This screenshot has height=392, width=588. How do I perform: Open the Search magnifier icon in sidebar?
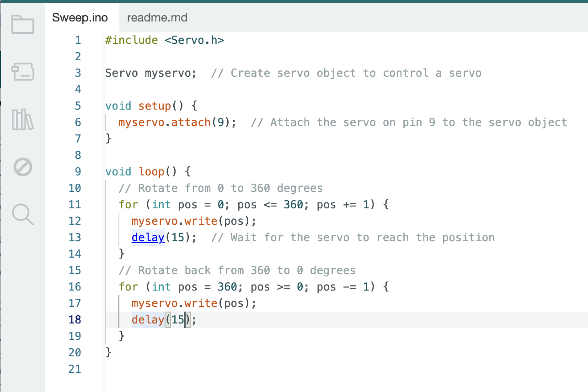(23, 214)
